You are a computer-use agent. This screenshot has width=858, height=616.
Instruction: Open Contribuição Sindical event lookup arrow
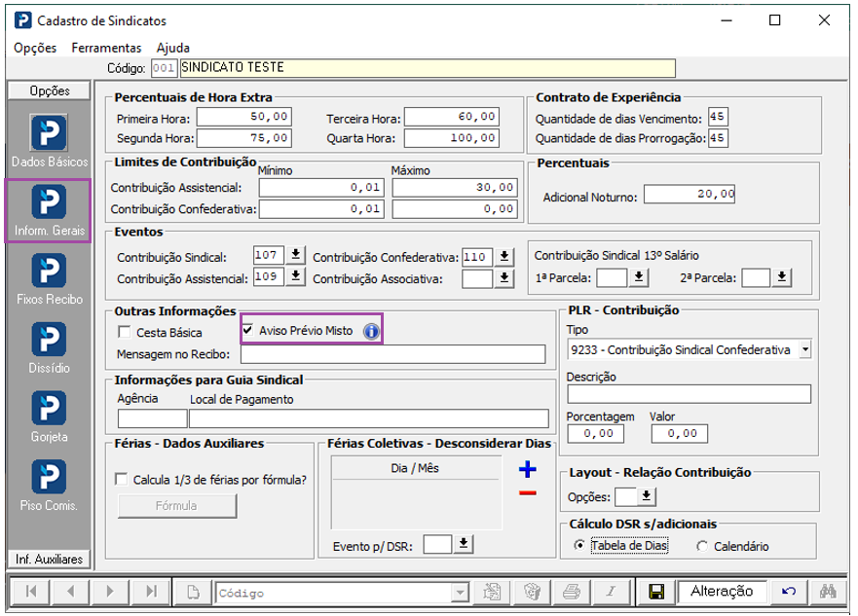(296, 257)
